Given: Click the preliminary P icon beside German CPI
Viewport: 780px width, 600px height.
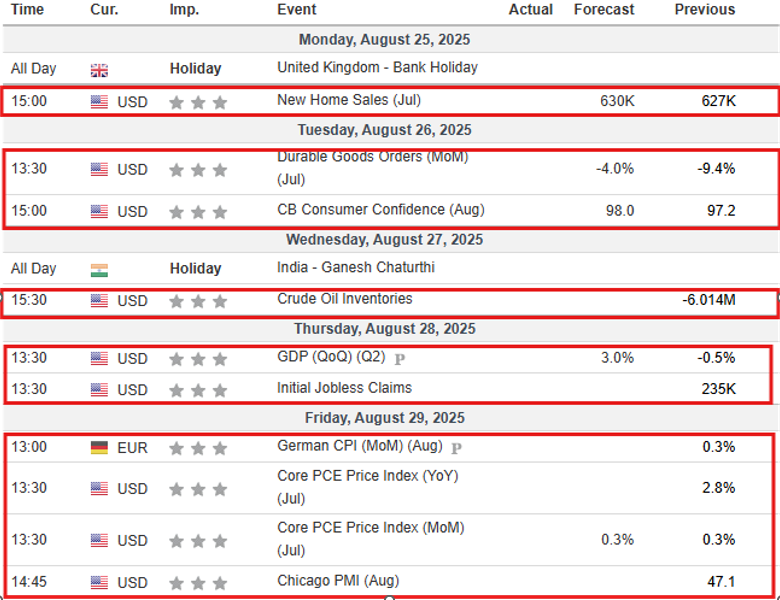Looking at the screenshot, I should [x=456, y=448].
